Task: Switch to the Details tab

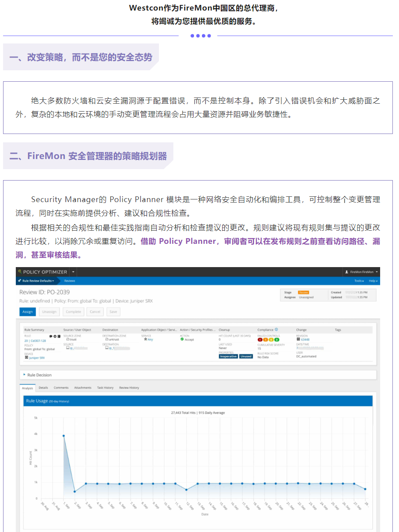Action: 43,387
